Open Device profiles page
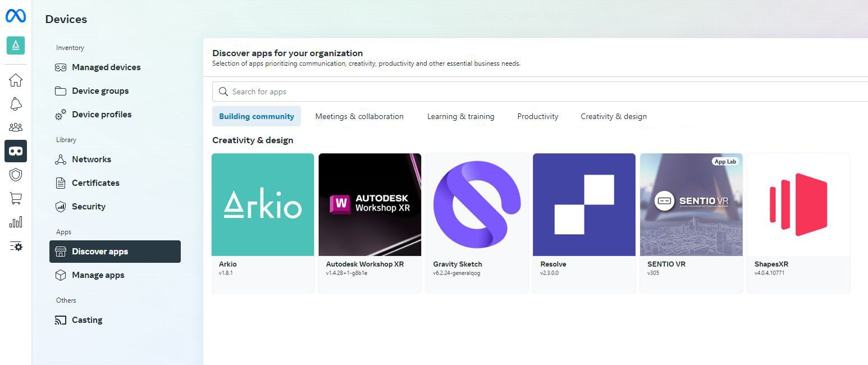 coord(115,115)
